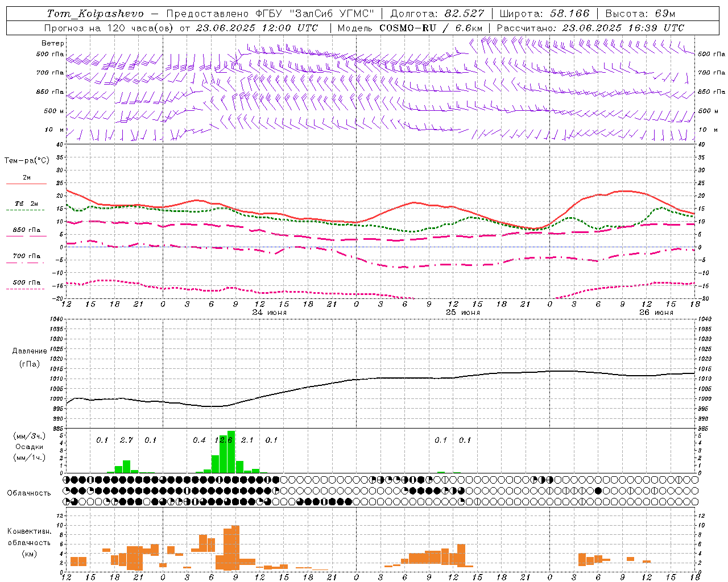728x582 pixels.
Task: Click the 2.1 precipitation total value
Action: point(247,440)
